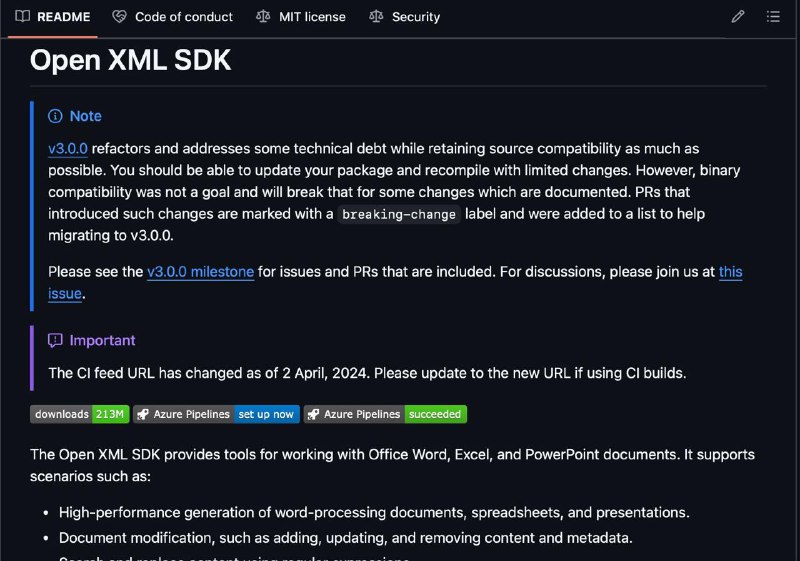Click Azure Pipelines set up now badge
800x561 pixels.
pyautogui.click(x=216, y=414)
